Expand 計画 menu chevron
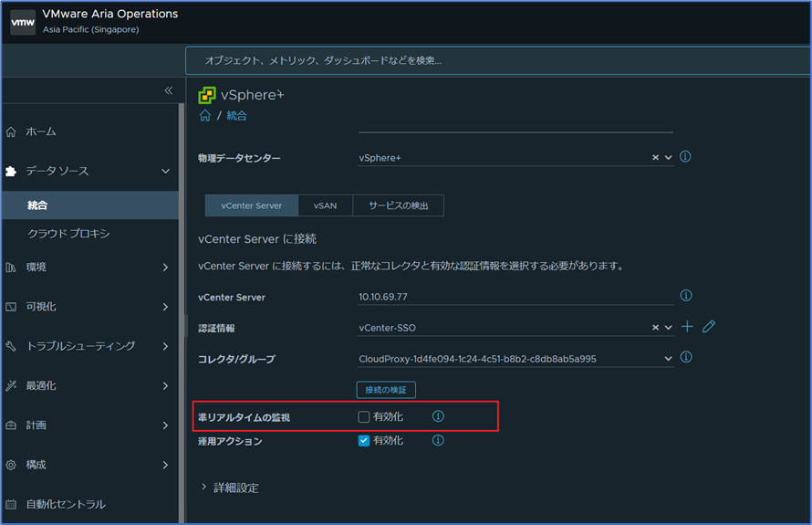 (x=166, y=425)
